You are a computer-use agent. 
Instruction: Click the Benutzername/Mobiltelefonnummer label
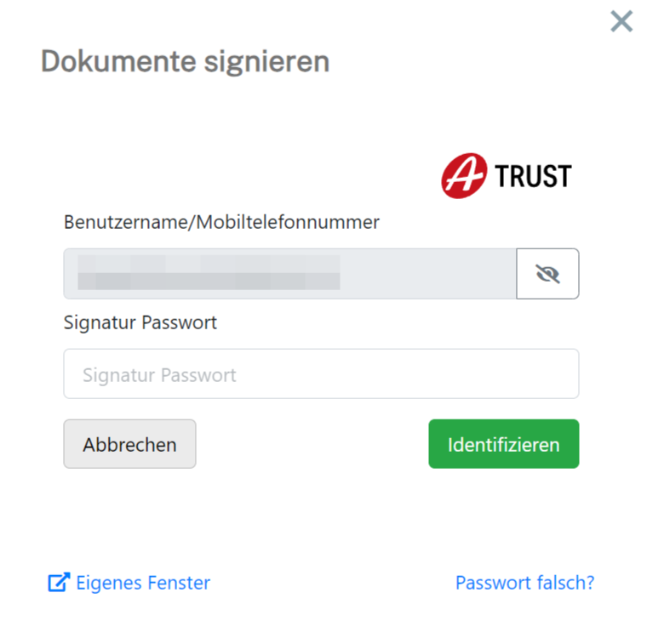221,222
